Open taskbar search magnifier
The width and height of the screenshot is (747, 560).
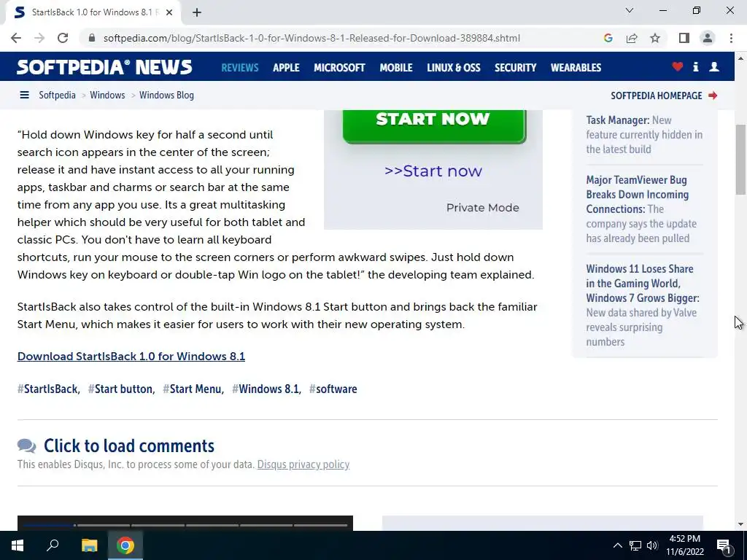pyautogui.click(x=53, y=545)
